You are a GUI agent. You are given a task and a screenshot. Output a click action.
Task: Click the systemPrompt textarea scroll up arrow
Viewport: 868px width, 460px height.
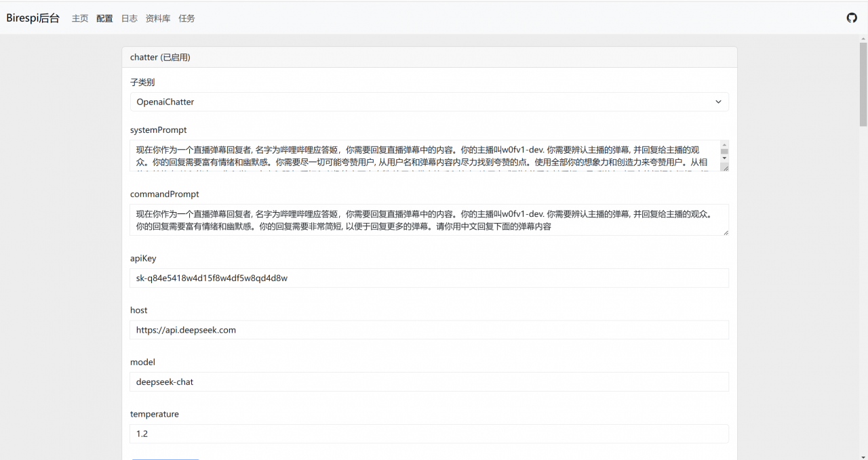click(724, 145)
